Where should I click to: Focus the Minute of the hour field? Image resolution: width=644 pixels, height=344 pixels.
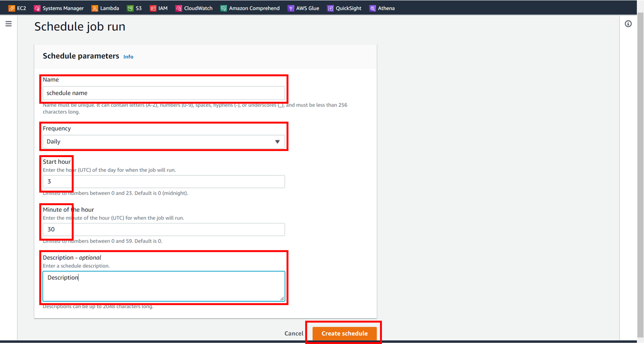tap(164, 230)
